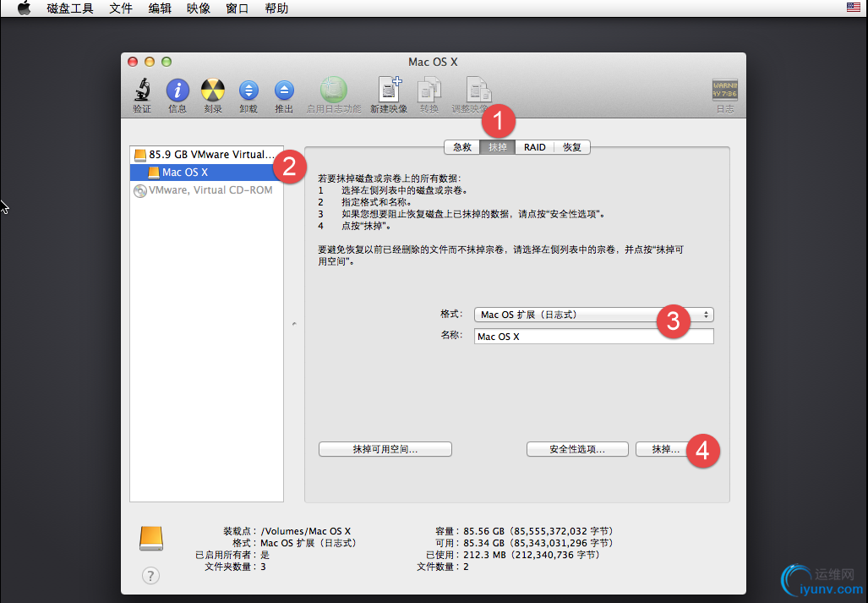
Task: Click the Burn (刻录) toolbar icon
Action: [x=213, y=90]
